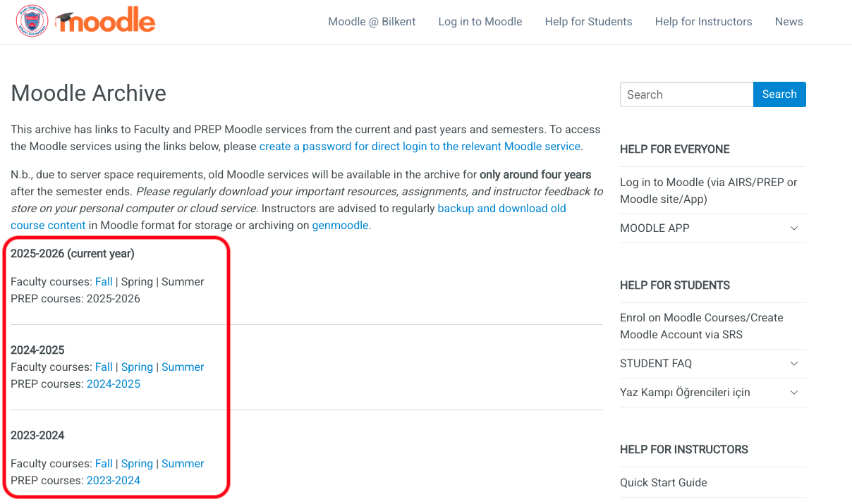Click the 2024-2025 year heading
This screenshot has width=852, height=504.
pos(37,350)
